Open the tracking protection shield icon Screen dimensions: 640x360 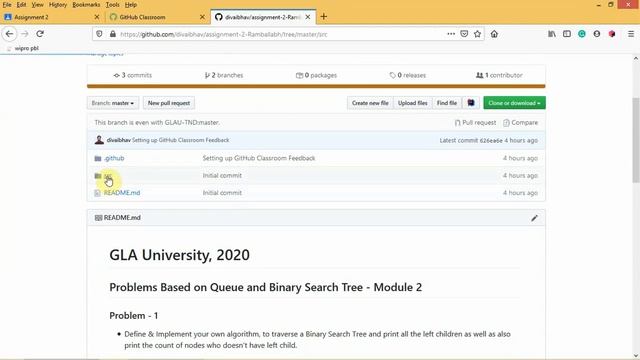99,34
